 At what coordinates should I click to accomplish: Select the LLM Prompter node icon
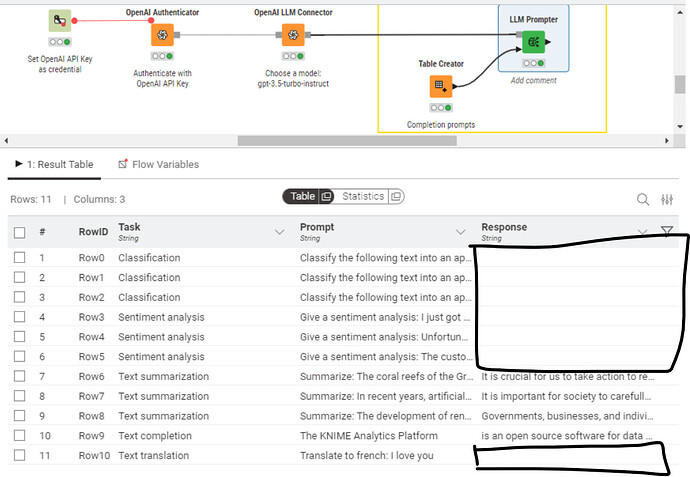point(533,42)
